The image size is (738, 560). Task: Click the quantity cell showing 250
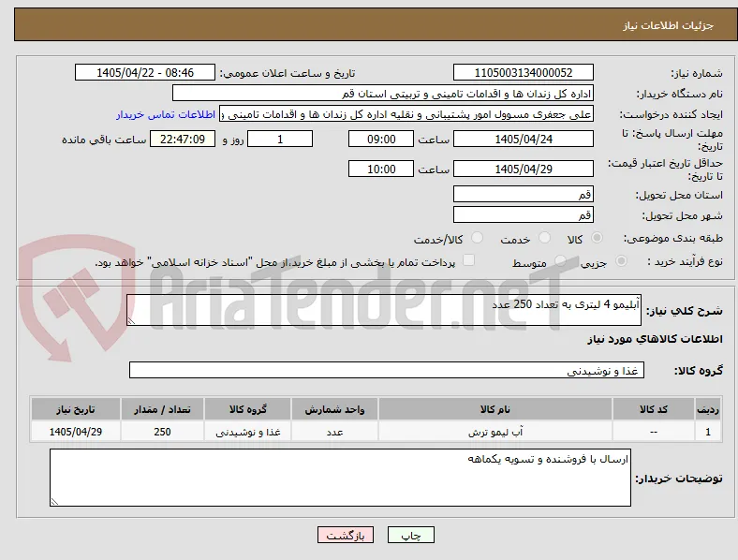[162, 432]
